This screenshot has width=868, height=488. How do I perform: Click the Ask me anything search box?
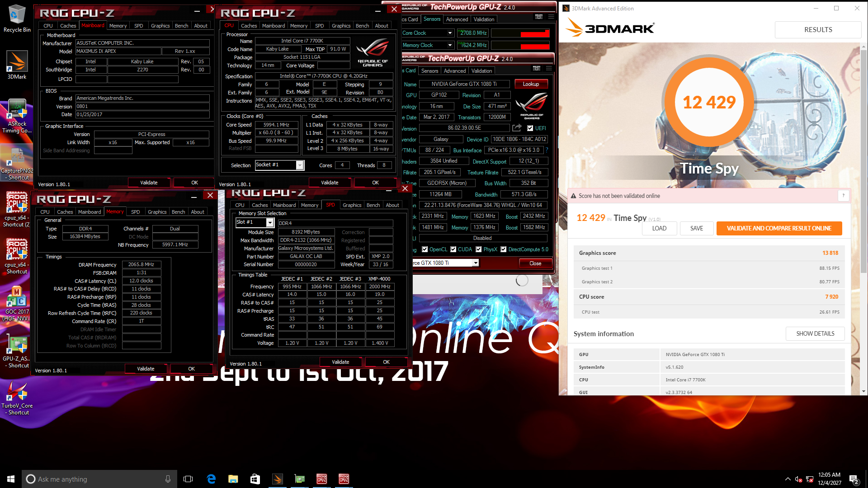coord(99,479)
